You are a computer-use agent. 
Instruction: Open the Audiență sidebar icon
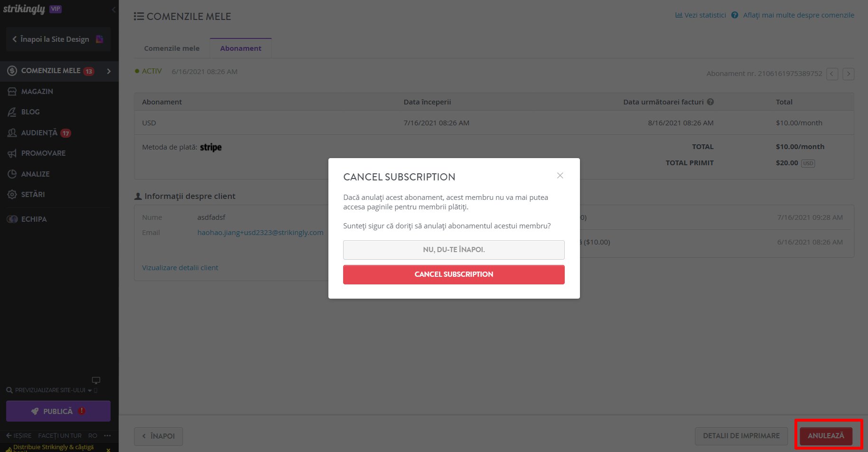pos(12,133)
